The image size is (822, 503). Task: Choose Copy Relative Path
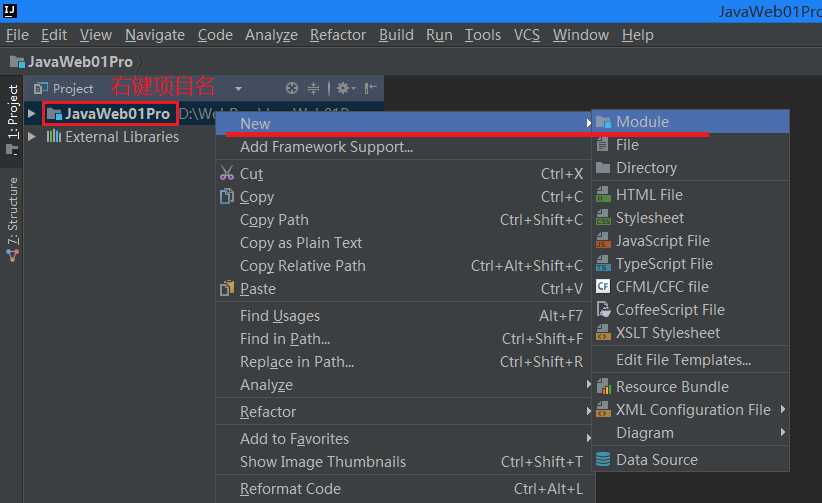403,266
